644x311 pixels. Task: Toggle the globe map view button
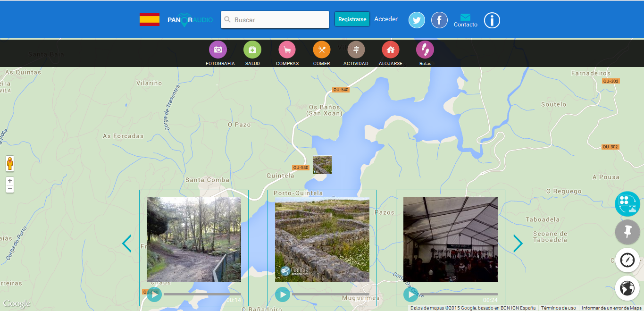point(627,288)
